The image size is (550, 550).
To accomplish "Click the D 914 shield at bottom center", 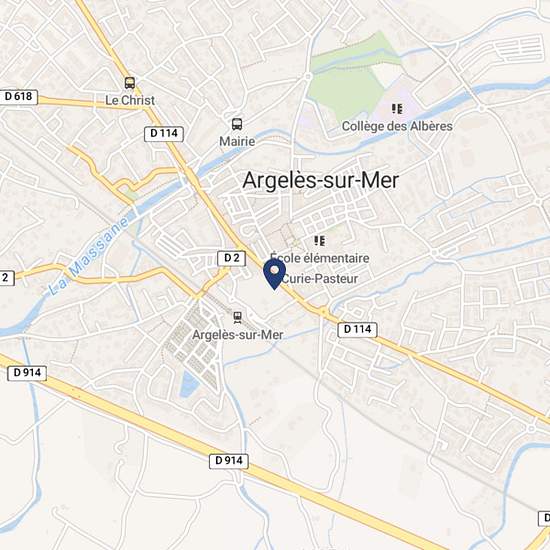I will click(229, 461).
